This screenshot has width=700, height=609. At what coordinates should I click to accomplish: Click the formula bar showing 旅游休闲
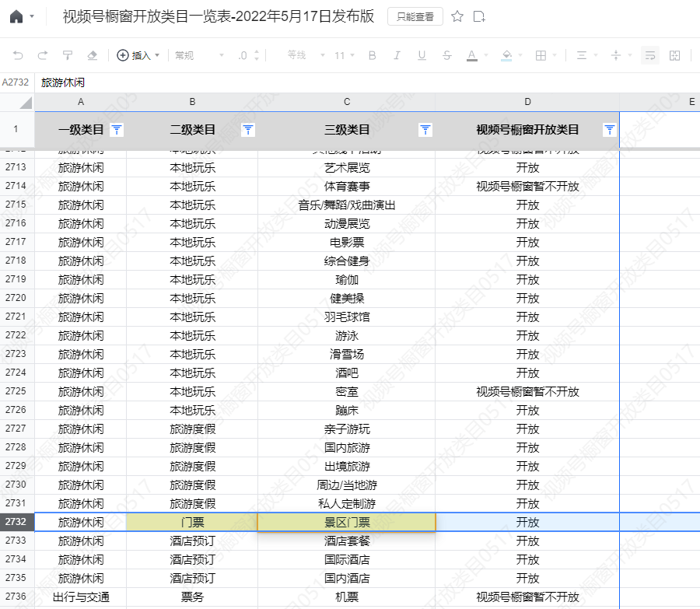[366, 82]
